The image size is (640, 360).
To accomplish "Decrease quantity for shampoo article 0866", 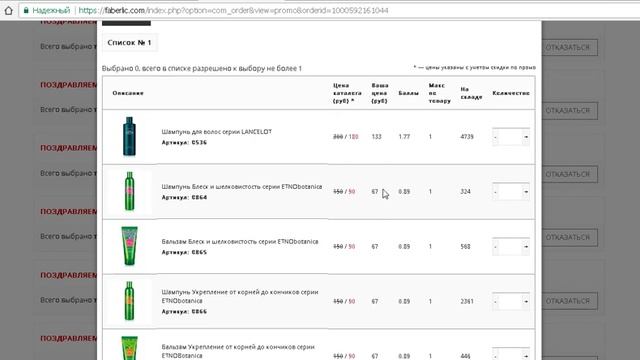I will click(x=496, y=301).
